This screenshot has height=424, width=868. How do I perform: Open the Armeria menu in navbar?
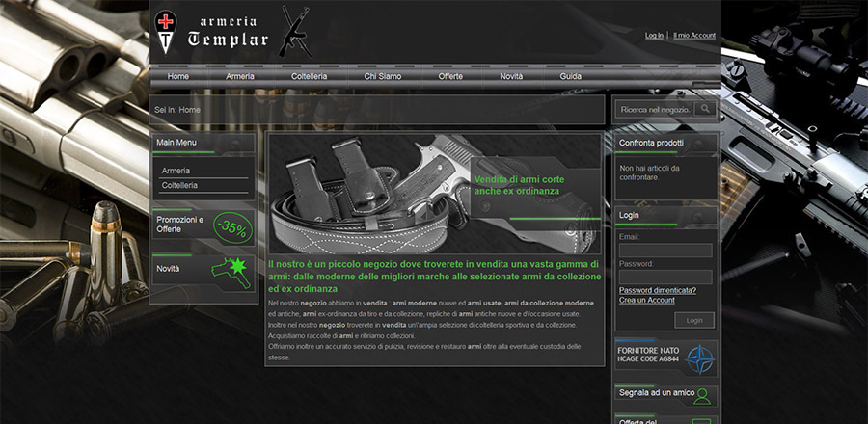point(240,76)
